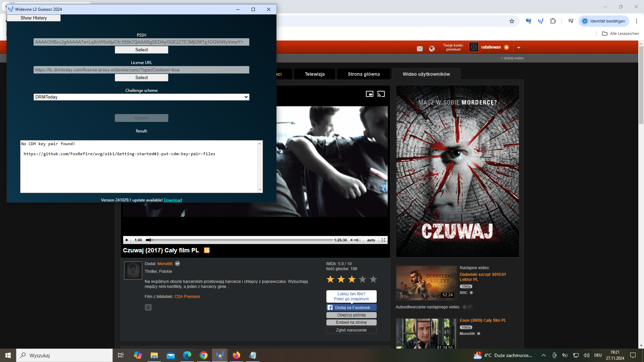Toggle autoplay next video switch

pyautogui.click(x=467, y=307)
